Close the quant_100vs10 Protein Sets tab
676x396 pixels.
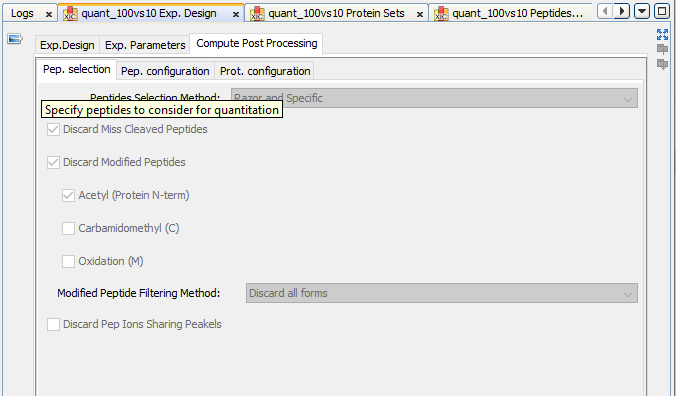(420, 15)
